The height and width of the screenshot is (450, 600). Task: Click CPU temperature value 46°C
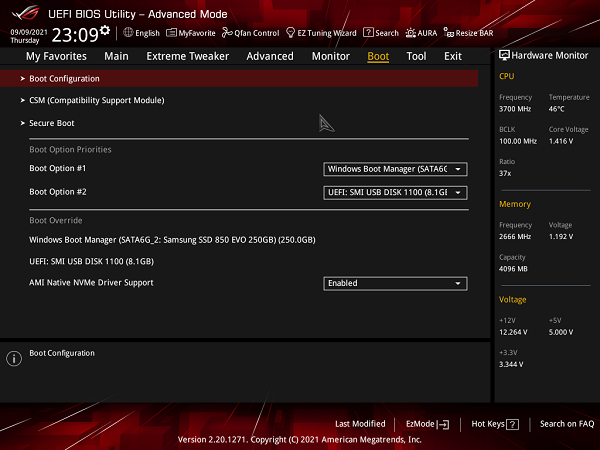point(556,109)
